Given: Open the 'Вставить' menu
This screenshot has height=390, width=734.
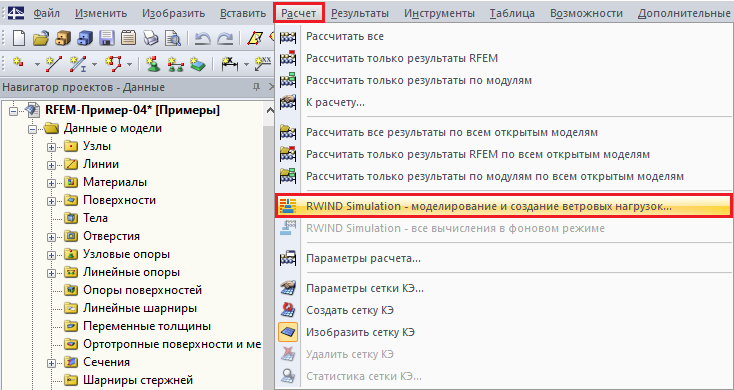Looking at the screenshot, I should [x=242, y=13].
